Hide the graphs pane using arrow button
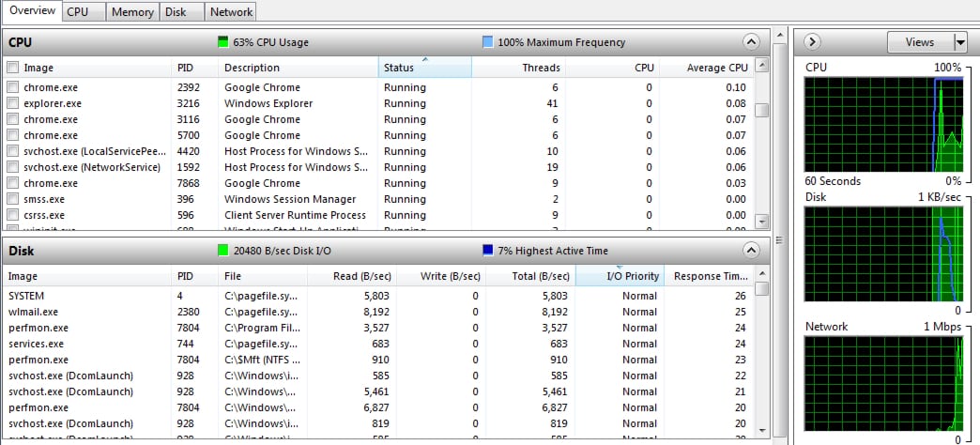This screenshot has height=445, width=980. click(813, 42)
